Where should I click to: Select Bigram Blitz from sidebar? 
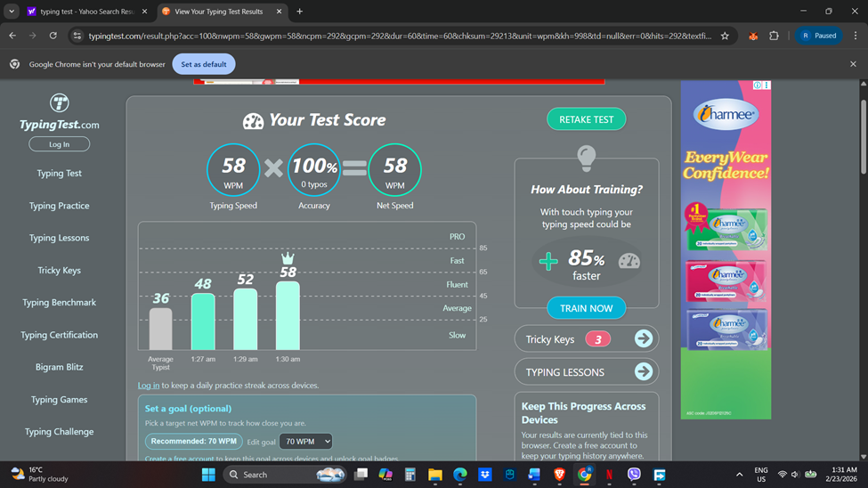pos(60,367)
